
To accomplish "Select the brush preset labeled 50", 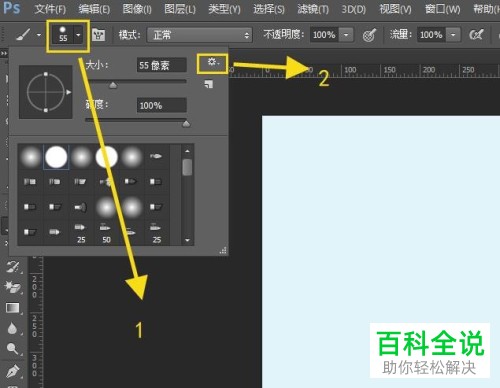I will pos(106,233).
